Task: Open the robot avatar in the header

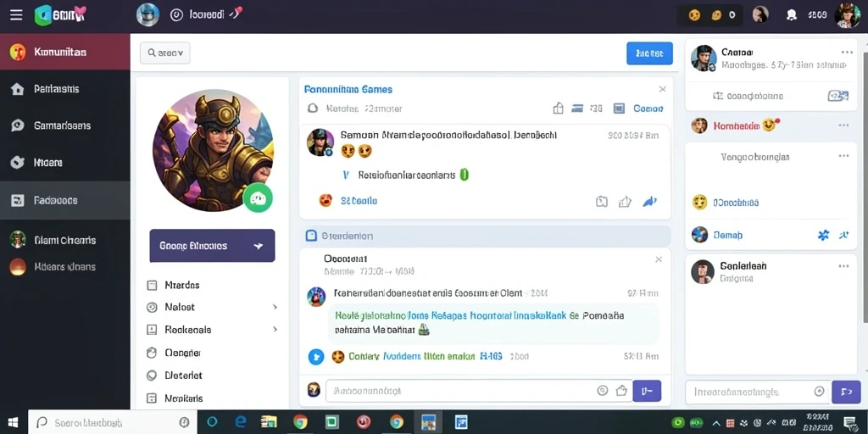Action: [x=147, y=15]
